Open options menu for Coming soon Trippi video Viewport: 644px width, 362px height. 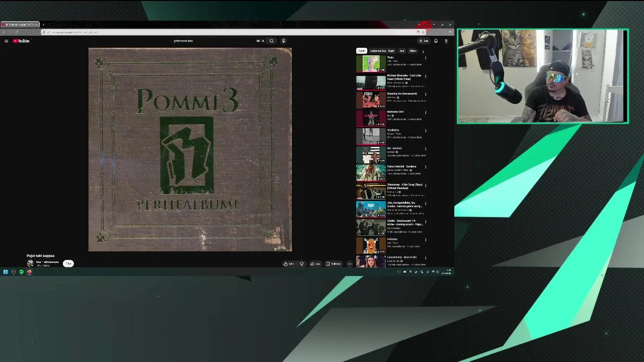pos(426,221)
